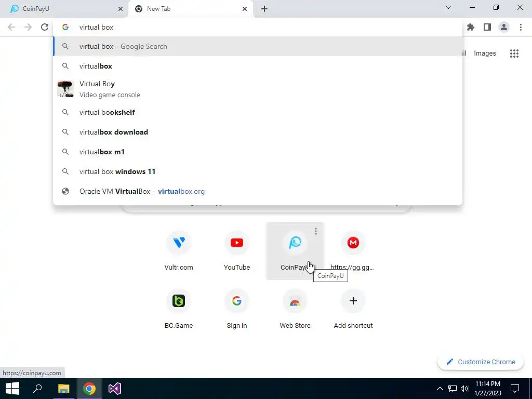This screenshot has width=532, height=399.
Task: Open the Extensions puzzle icon
Action: pyautogui.click(x=471, y=27)
